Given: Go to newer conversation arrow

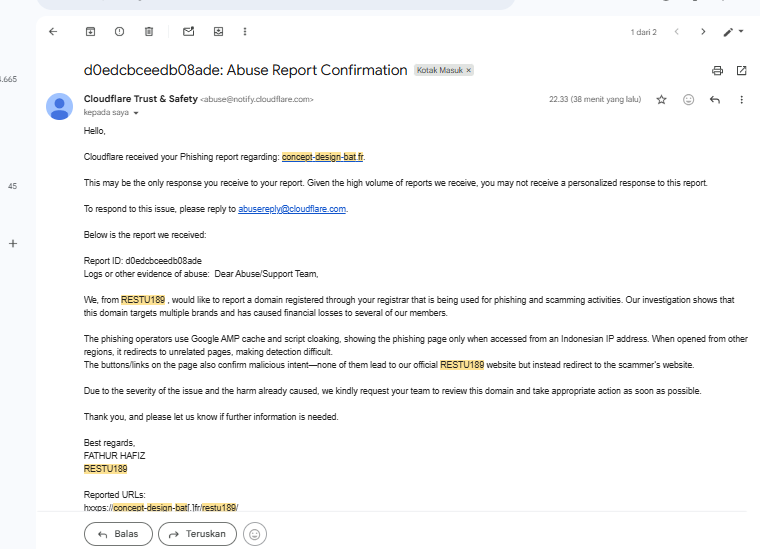Looking at the screenshot, I should point(677,32).
